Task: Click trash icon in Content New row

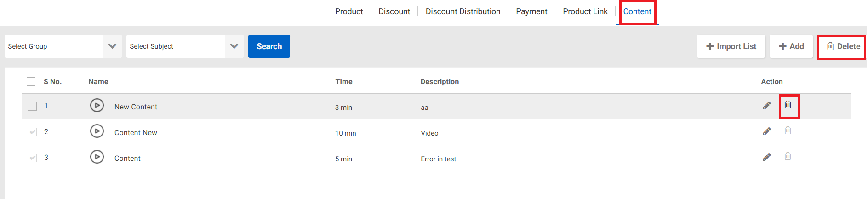Action: pos(788,131)
